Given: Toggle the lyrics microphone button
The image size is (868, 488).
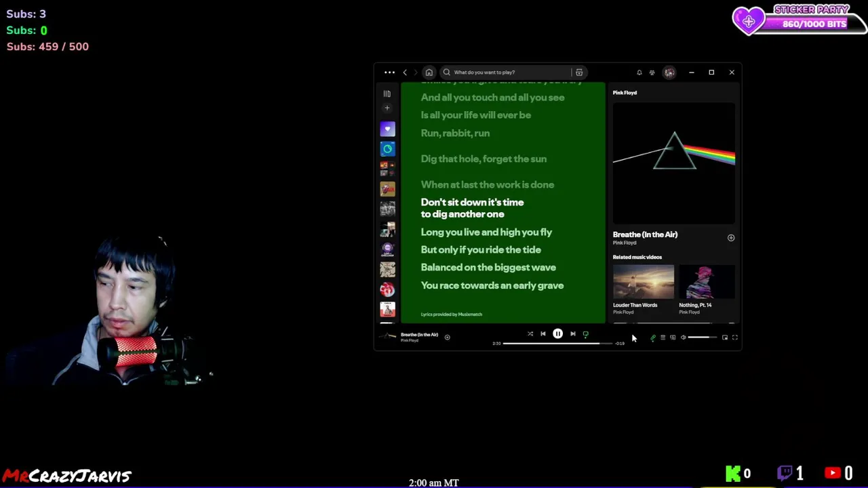Looking at the screenshot, I should tap(653, 338).
